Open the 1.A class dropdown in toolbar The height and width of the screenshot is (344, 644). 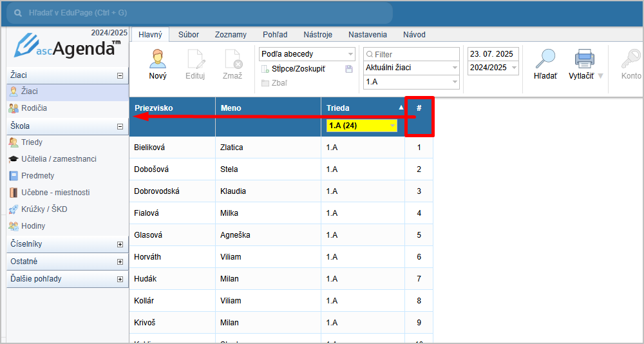[x=411, y=82]
